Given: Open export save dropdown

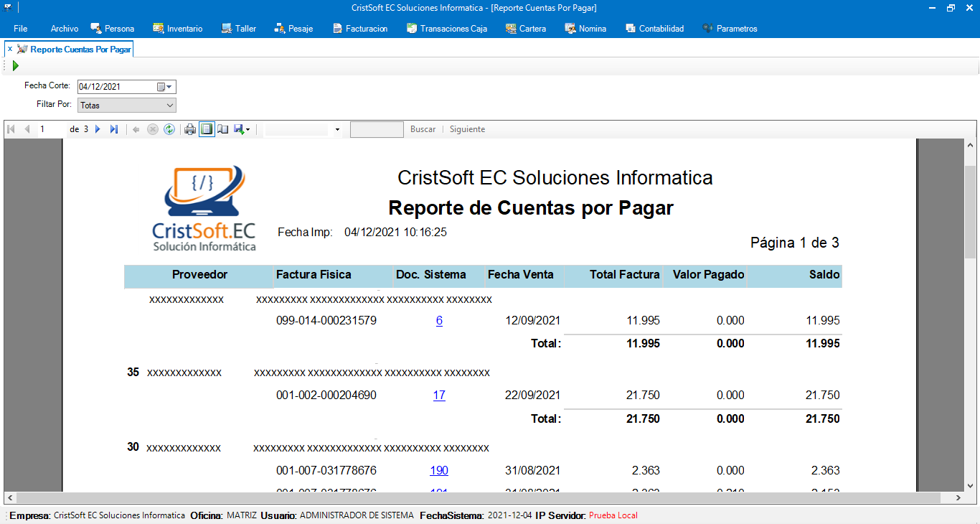Looking at the screenshot, I should click(x=242, y=129).
